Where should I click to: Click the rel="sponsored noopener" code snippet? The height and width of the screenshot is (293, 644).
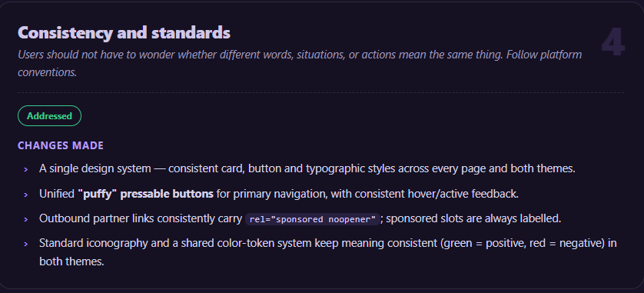pyautogui.click(x=313, y=219)
